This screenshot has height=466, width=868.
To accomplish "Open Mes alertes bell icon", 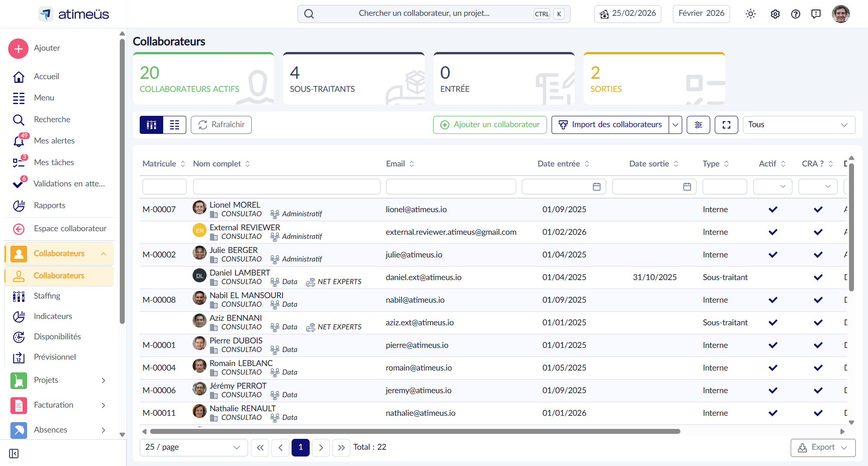I will pyautogui.click(x=19, y=141).
